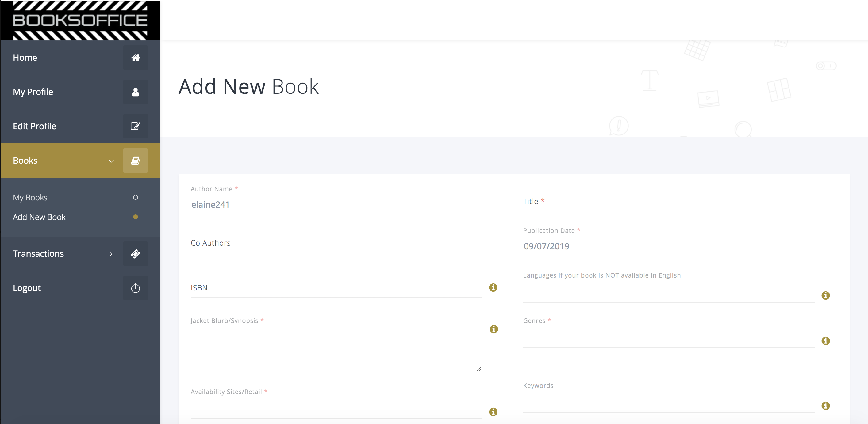Click the synopsis textarea resize handle

click(478, 369)
